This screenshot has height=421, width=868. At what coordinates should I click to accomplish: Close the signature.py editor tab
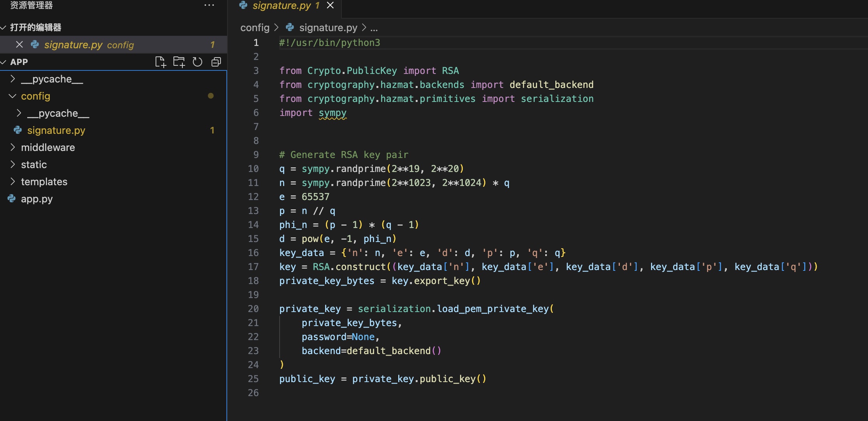(x=330, y=5)
